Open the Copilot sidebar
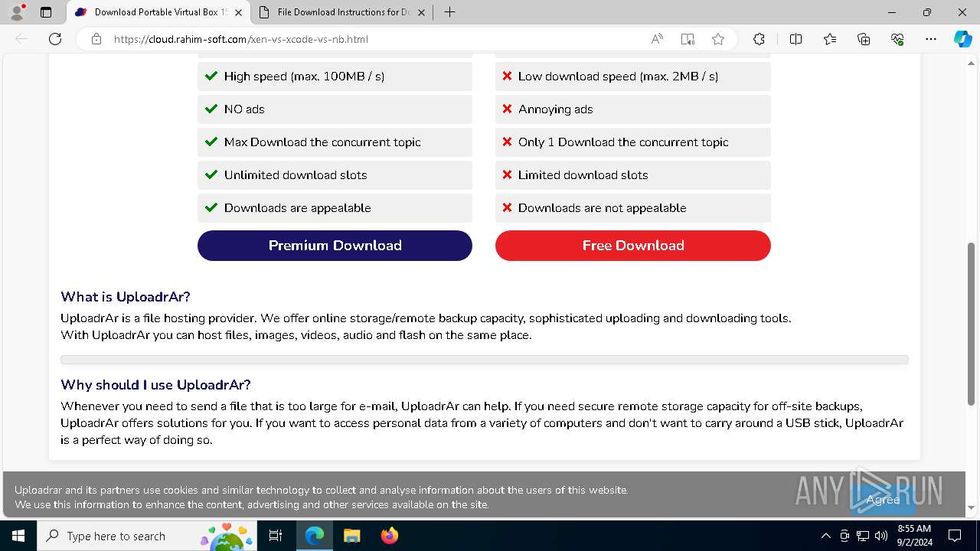The image size is (980, 551). pos(962,39)
